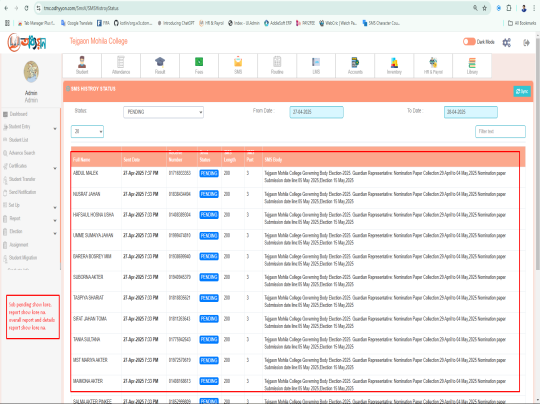Click the site logo in the header
Screen dimensions: 540x404
pyautogui.click(x=27, y=42)
